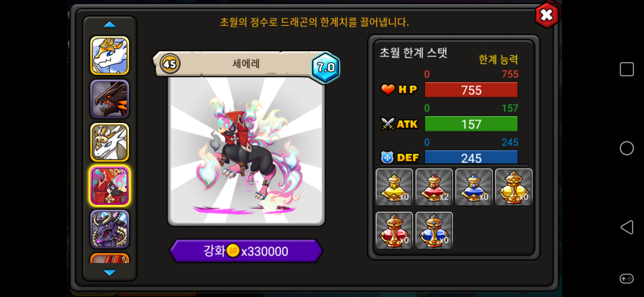Select the highlighted red-hooded dragon portrait
Screen dimensions: 644x297
(x=109, y=186)
